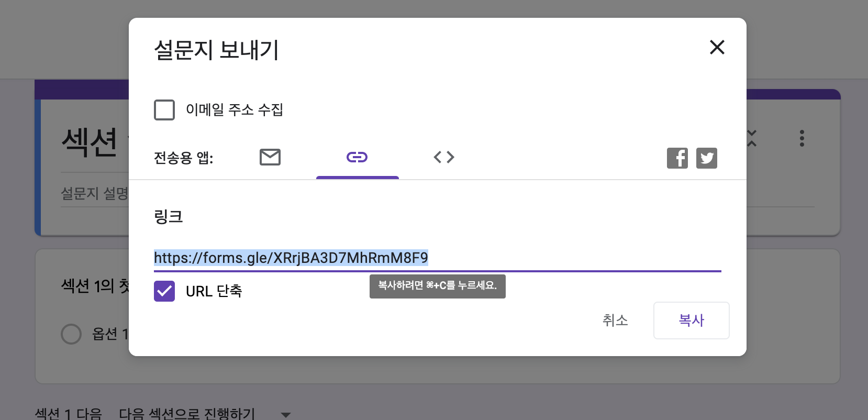This screenshot has width=868, height=420.
Task: Open 다음 섹션으로 진행하기 dropdown
Action: click(x=205, y=414)
